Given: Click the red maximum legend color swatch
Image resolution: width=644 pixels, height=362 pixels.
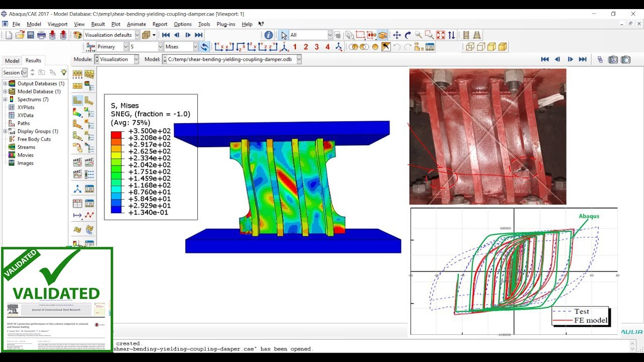Looking at the screenshot, I should [x=117, y=134].
